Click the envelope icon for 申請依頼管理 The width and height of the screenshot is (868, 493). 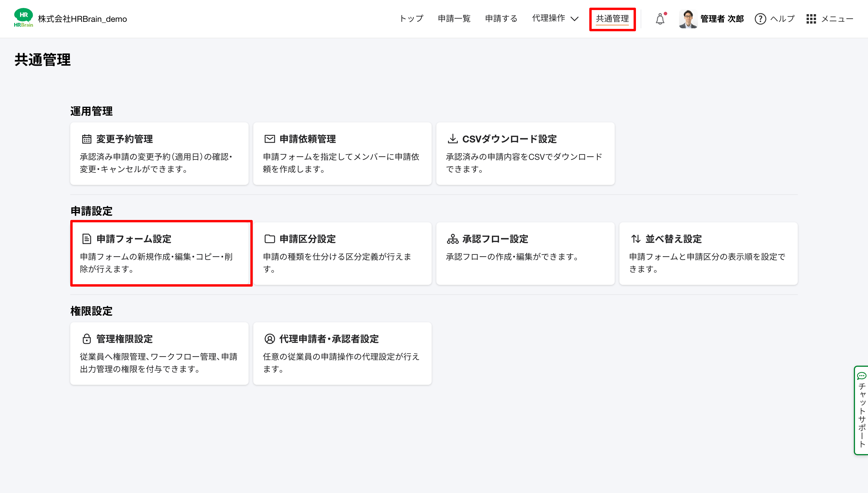pyautogui.click(x=270, y=139)
